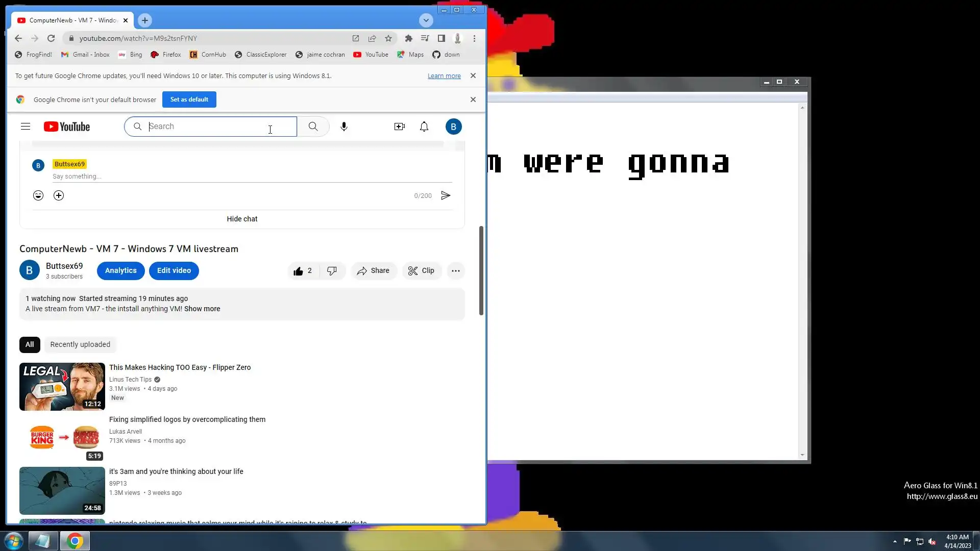The image size is (980, 551).
Task: Toggle the Chrome side panel icon
Action: pyautogui.click(x=442, y=38)
